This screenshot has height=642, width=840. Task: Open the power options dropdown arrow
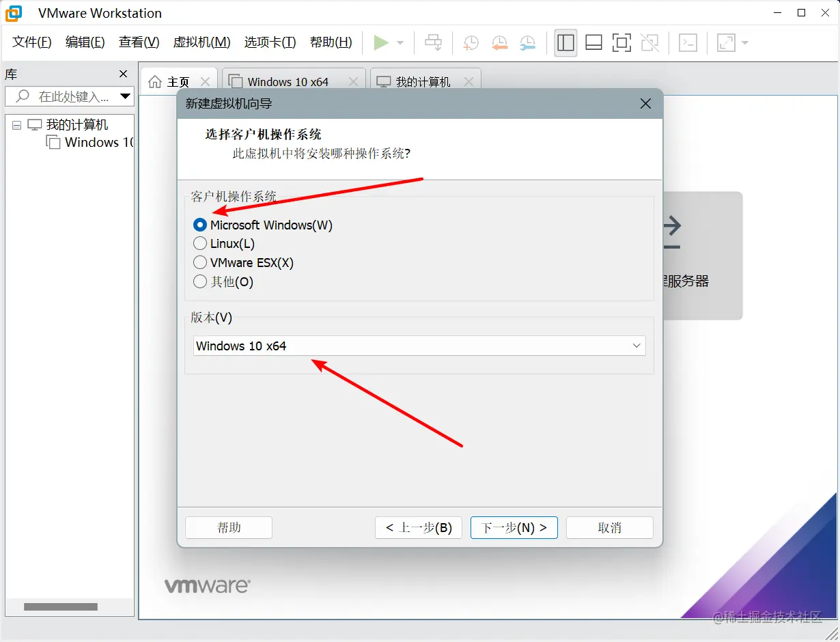tap(400, 43)
